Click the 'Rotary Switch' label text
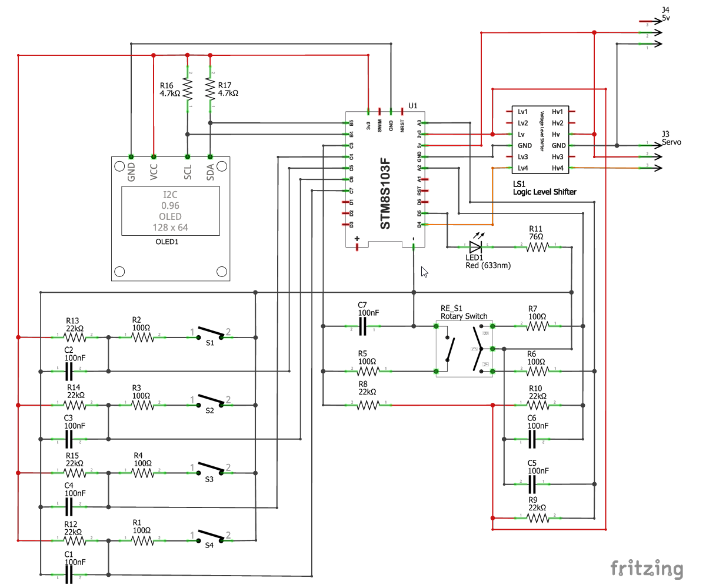This screenshot has height=588, width=706. [464, 316]
